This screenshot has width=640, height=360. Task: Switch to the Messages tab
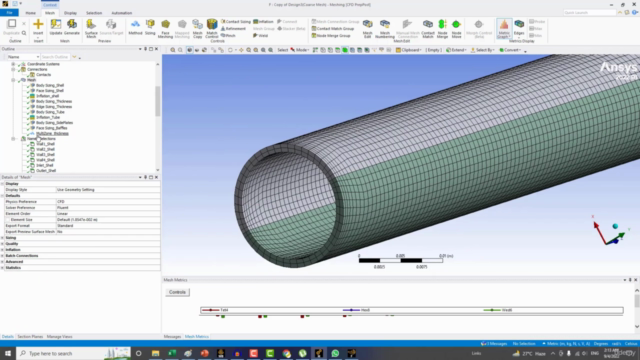(172, 337)
